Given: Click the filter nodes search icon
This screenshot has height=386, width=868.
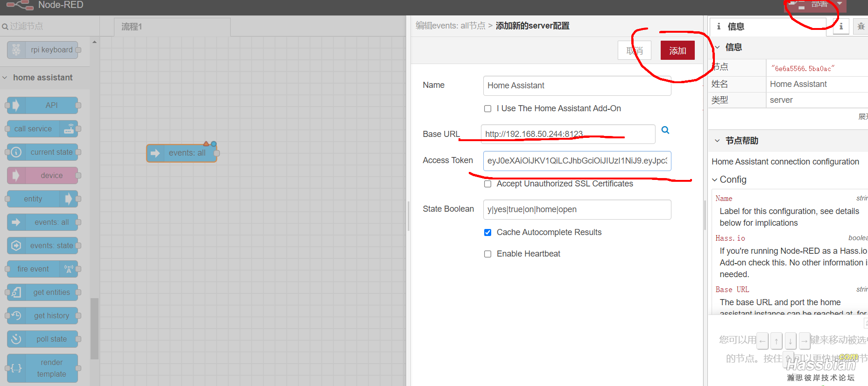Looking at the screenshot, I should coord(5,27).
